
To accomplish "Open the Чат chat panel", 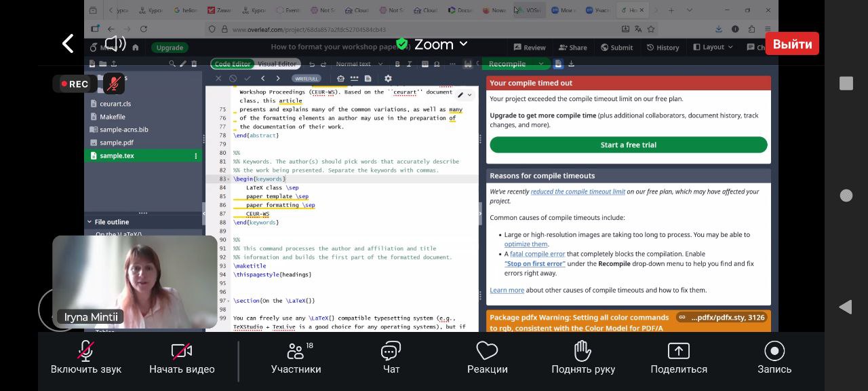I will (391, 358).
